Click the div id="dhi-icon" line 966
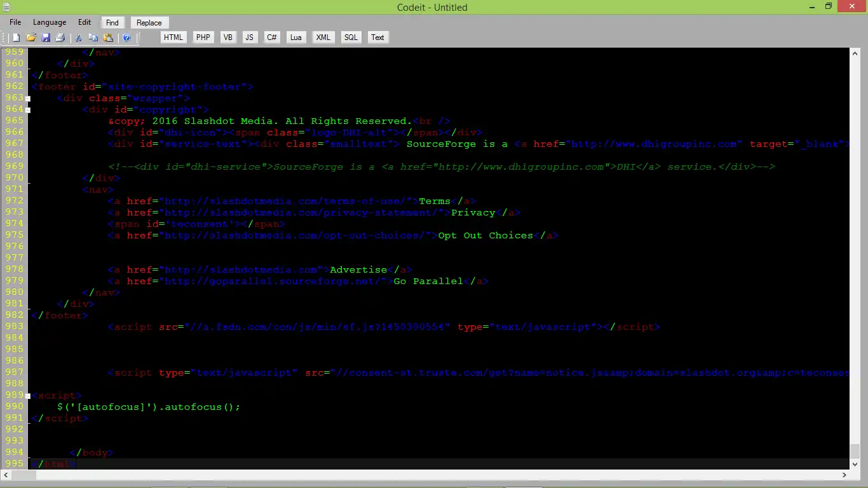The image size is (868, 488). click(x=295, y=133)
